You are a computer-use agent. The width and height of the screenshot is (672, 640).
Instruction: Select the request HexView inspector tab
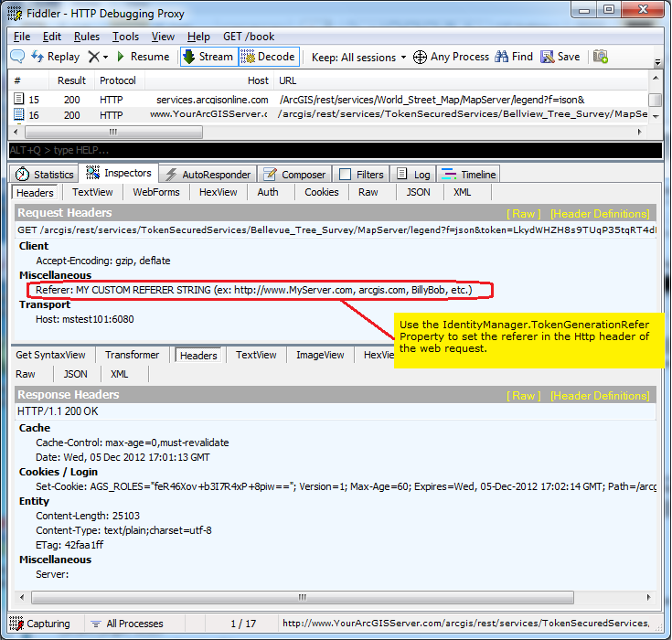coord(218,192)
